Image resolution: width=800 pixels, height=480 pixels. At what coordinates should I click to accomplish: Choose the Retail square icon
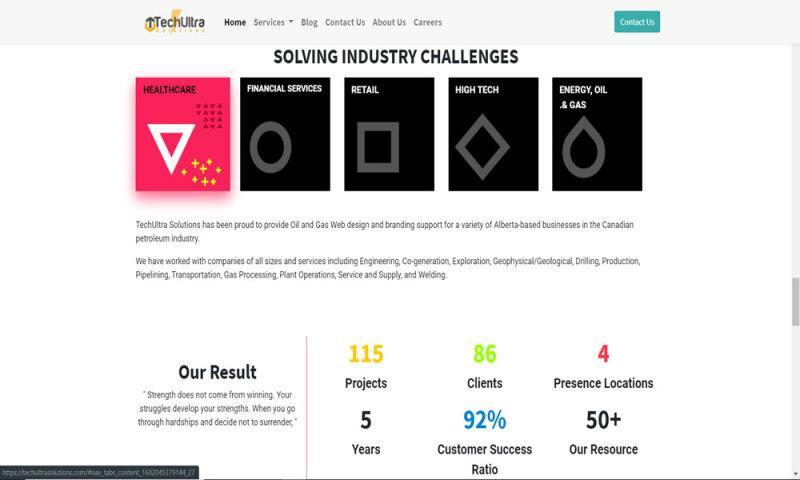378,147
